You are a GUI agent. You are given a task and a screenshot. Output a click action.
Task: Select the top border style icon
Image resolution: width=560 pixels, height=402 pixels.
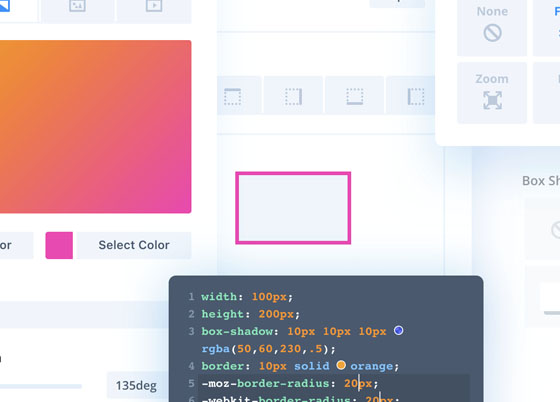pos(232,96)
